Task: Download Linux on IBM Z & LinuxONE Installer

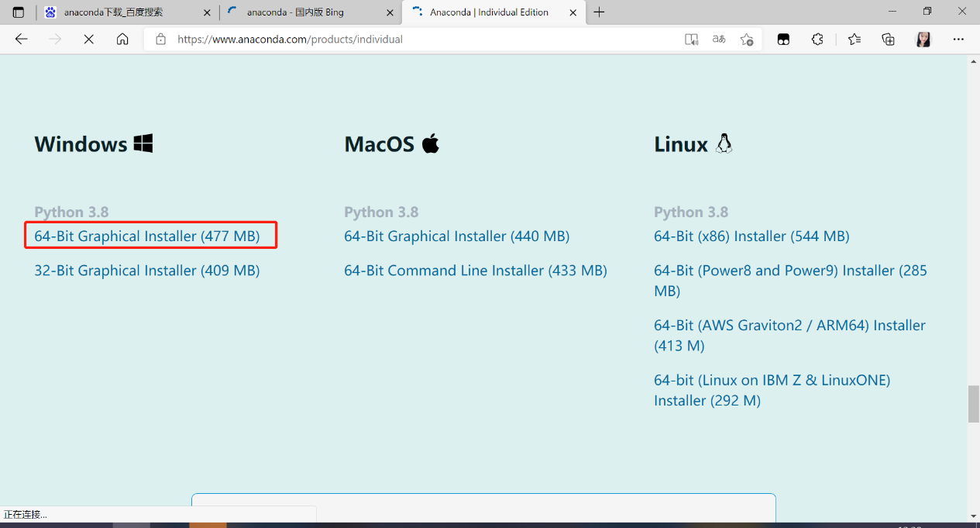Action: tap(772, 390)
